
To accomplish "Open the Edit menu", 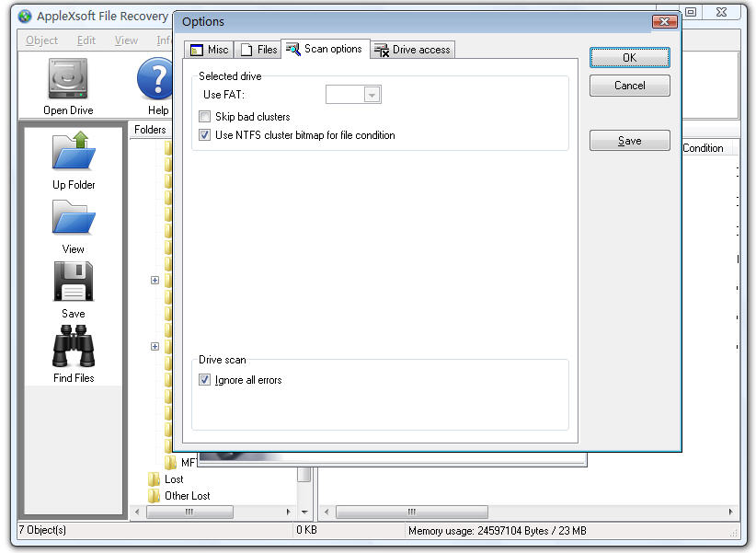I will pyautogui.click(x=86, y=40).
